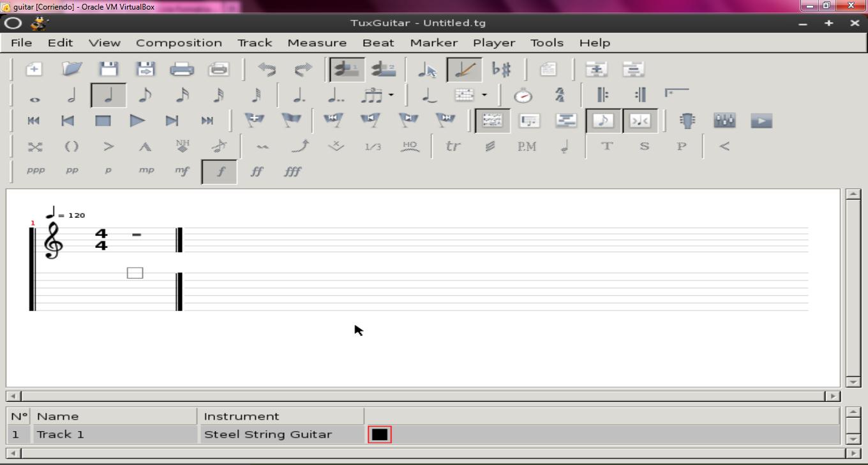
Task: Open the Composition menu
Action: point(179,43)
